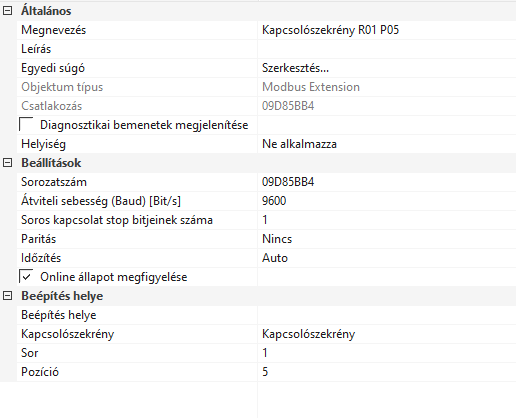
Task: Click the empty Leírás value field
Action: coord(387,49)
